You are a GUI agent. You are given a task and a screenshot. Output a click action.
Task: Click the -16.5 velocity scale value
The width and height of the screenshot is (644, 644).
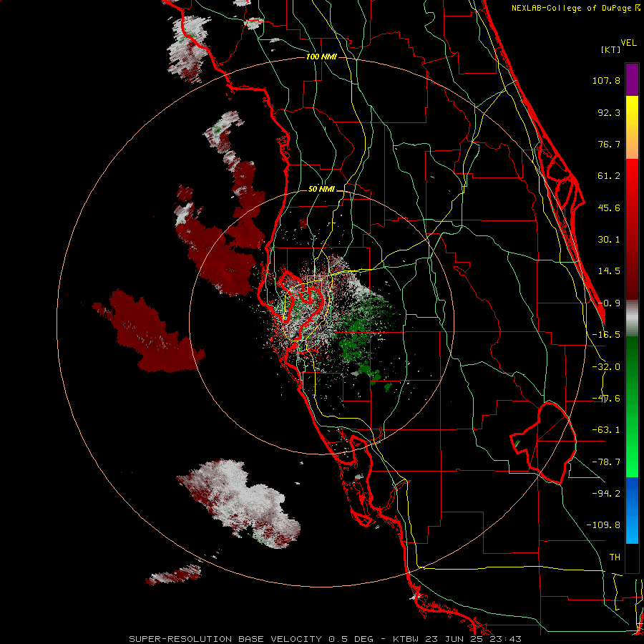click(606, 335)
